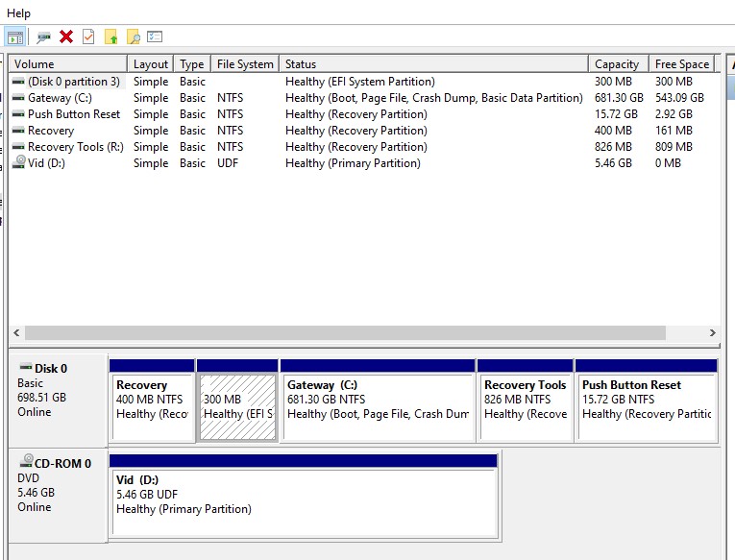This screenshot has width=735, height=560.
Task: Click the Show/Hide Console Tree toolbar icon
Action: (x=15, y=37)
